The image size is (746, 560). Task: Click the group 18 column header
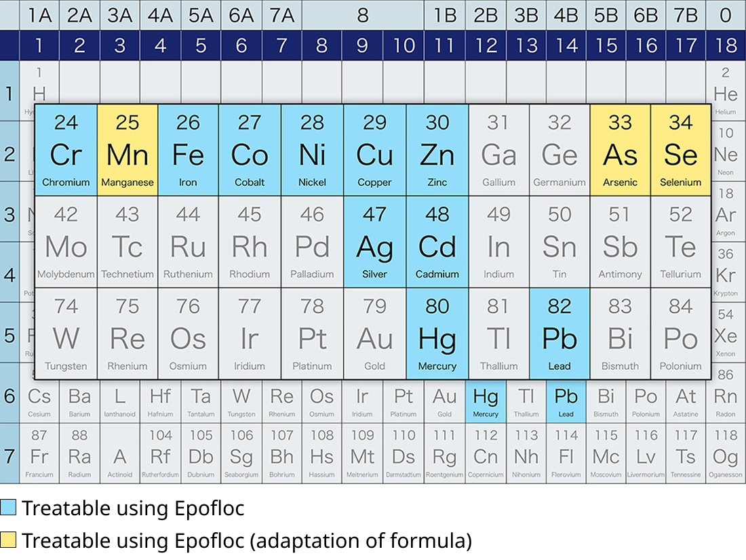pyautogui.click(x=726, y=45)
